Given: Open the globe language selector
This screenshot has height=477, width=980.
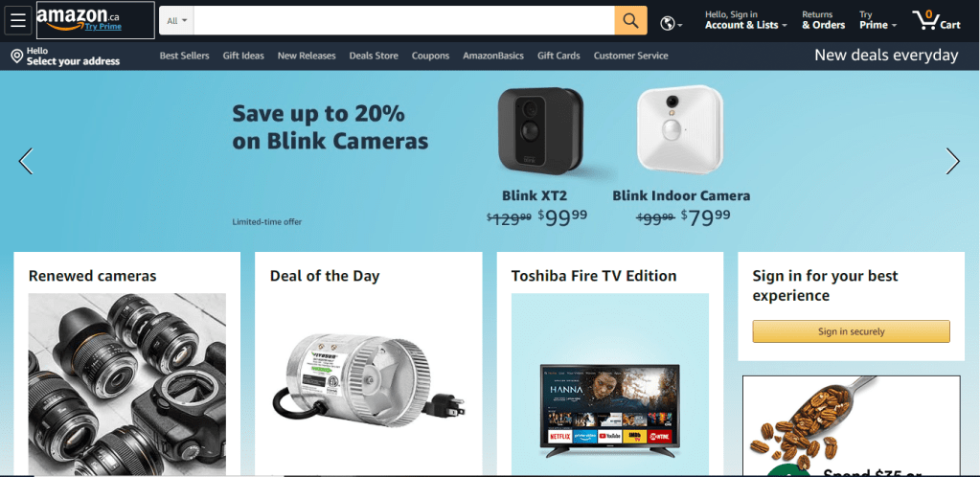Looking at the screenshot, I should click(672, 24).
